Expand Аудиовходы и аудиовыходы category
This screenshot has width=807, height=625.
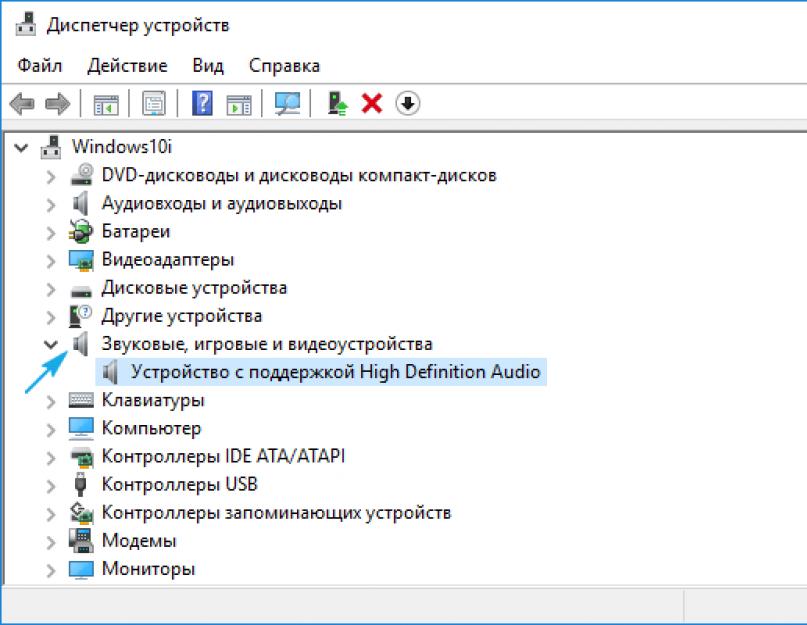[50, 205]
